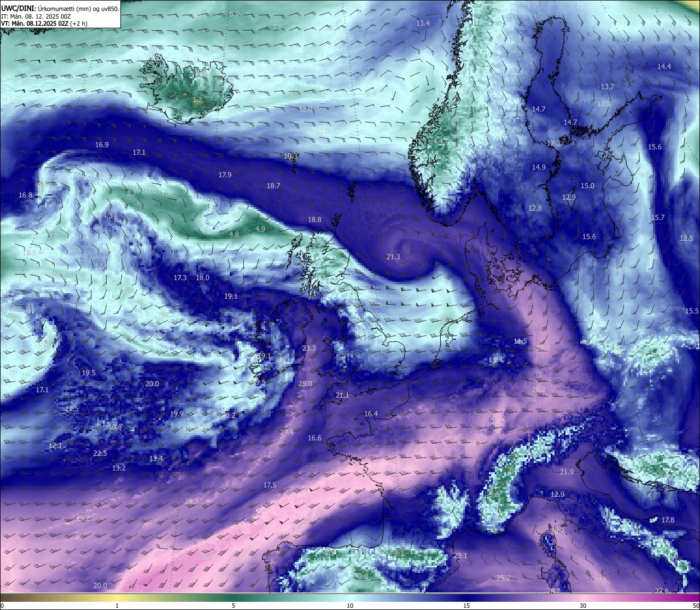Select the 17.8 value near the Adriatic

668,520
